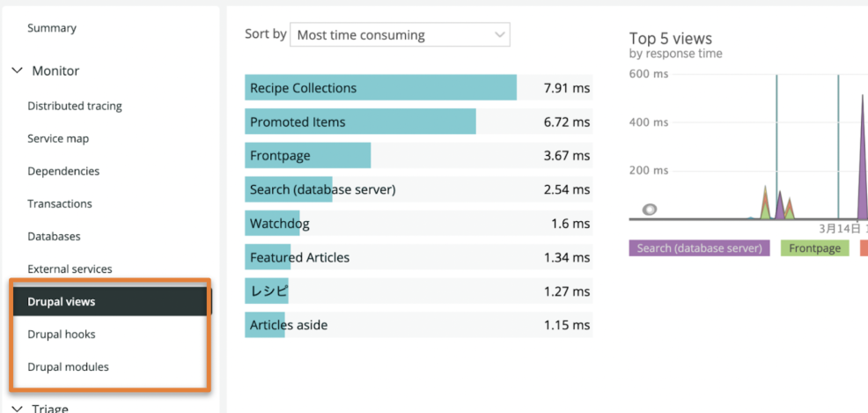The image size is (868, 413).
Task: Open Distributed tracing in sidebar
Action: tap(75, 106)
